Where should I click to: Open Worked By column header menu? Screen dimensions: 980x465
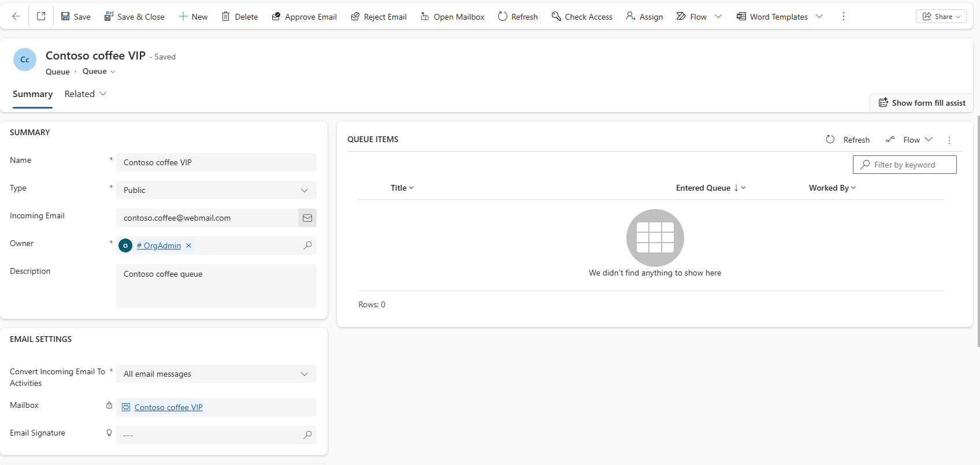click(x=832, y=188)
